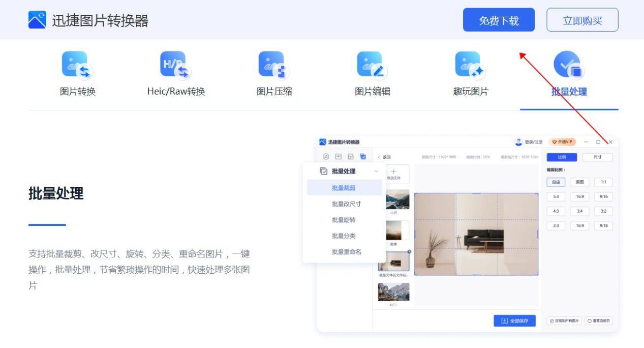Choose 批量分类 in the menu
Image resolution: width=644 pixels, height=348 pixels.
(x=344, y=236)
